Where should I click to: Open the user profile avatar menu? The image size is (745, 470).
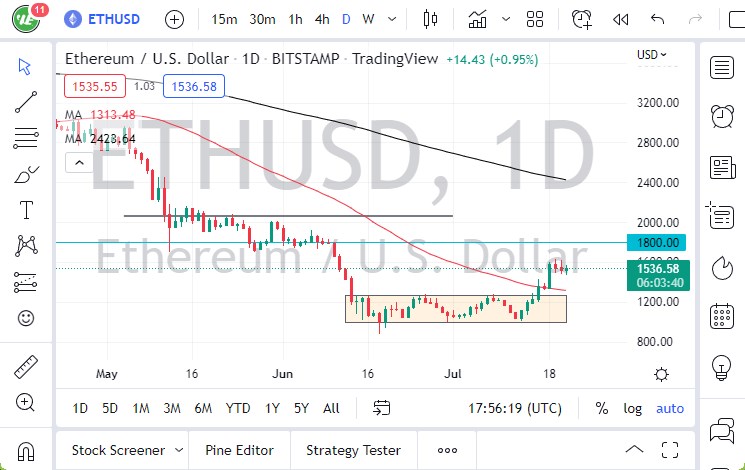coord(27,19)
